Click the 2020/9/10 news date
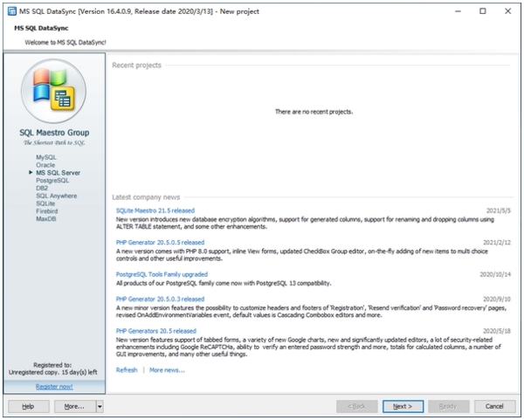The height and width of the screenshot is (420, 524). coord(497,299)
